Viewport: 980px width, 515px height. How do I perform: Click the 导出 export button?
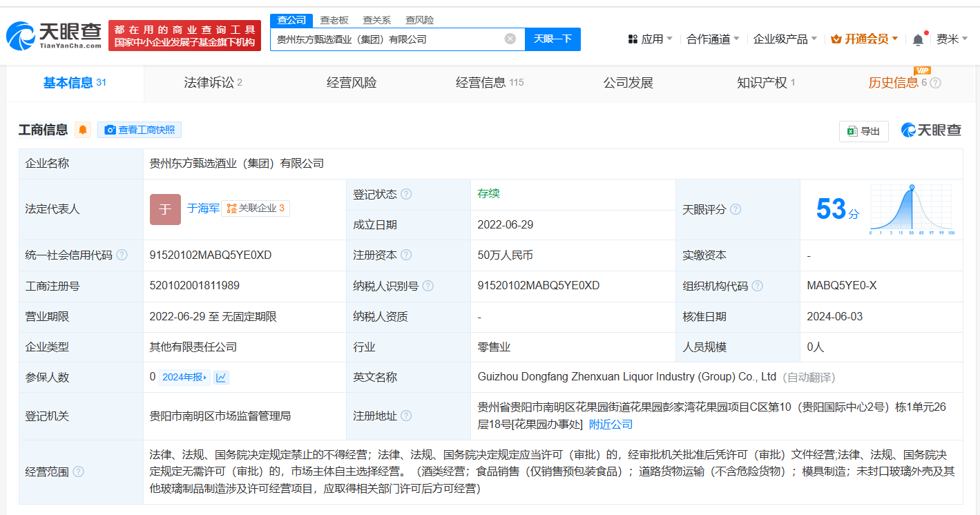tap(863, 131)
